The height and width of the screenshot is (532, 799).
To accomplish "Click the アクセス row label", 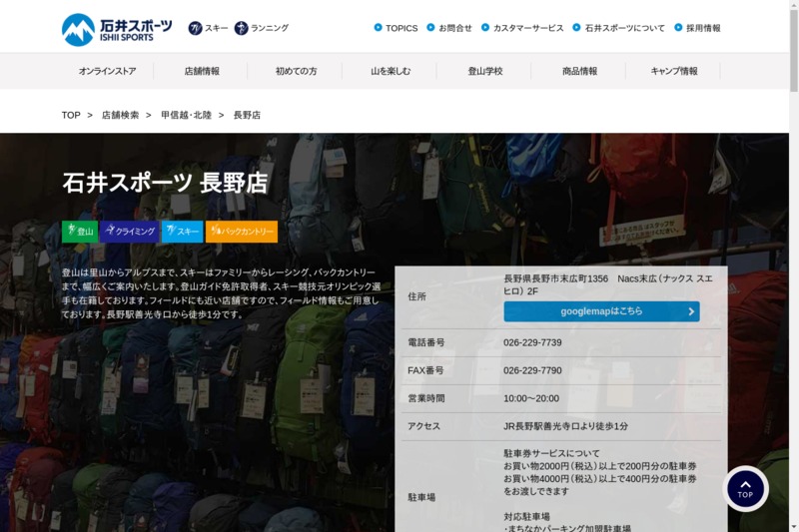I will click(423, 426).
